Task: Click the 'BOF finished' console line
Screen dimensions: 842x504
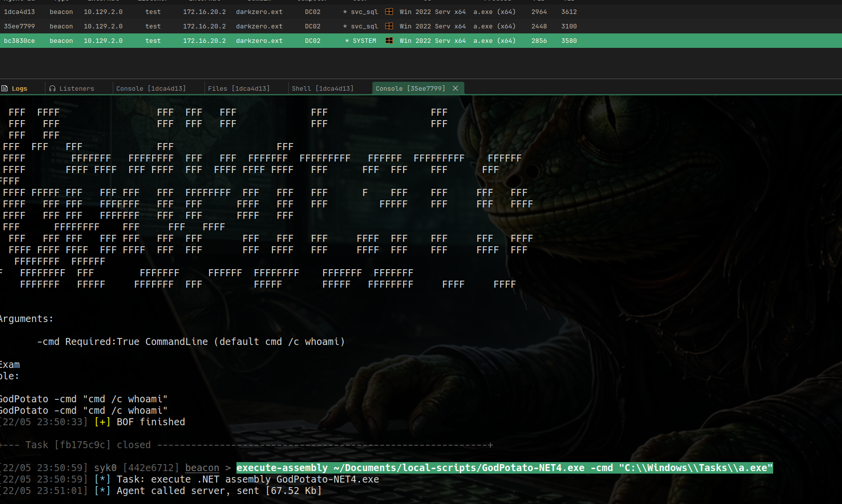Action: coord(151,422)
